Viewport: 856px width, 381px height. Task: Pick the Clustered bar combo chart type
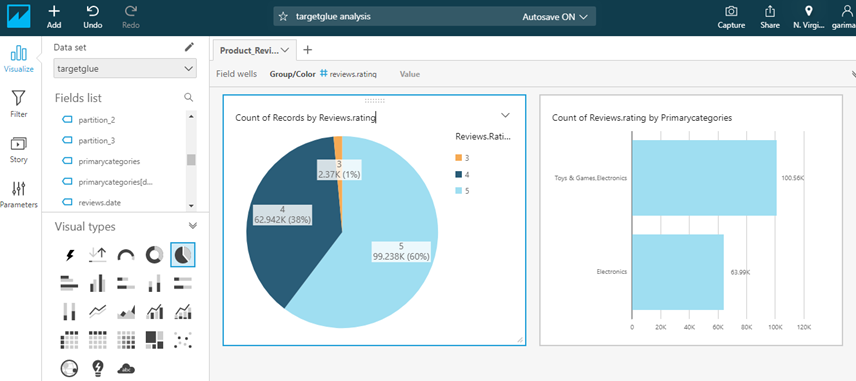tap(154, 312)
